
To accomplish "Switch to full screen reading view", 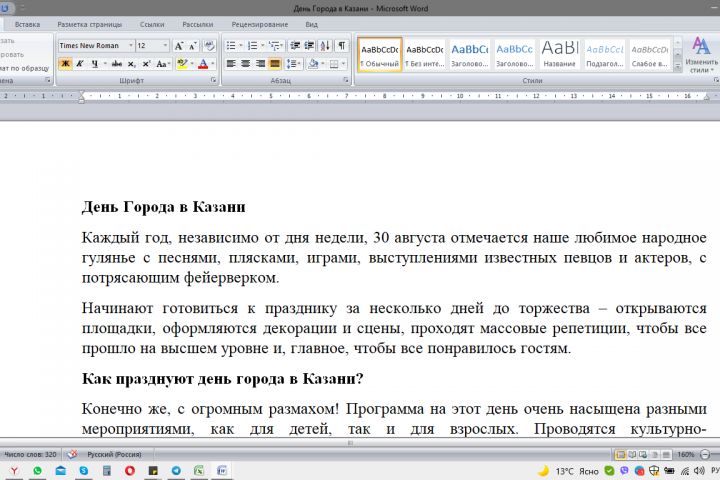I will click(x=632, y=455).
